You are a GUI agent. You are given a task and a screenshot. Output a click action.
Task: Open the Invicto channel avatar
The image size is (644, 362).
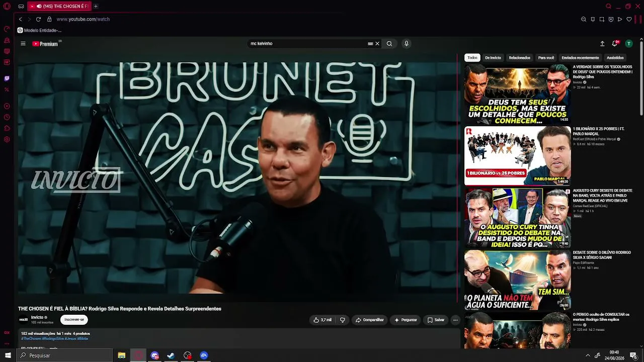pyautogui.click(x=24, y=320)
